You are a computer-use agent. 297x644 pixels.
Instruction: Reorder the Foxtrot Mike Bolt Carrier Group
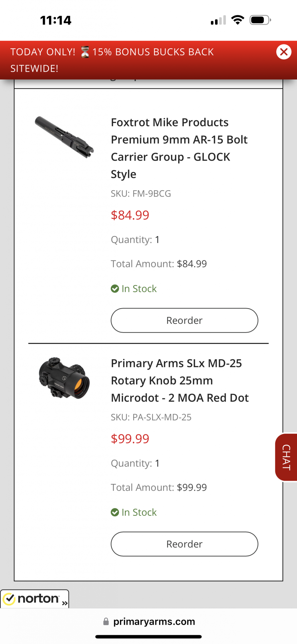(184, 320)
